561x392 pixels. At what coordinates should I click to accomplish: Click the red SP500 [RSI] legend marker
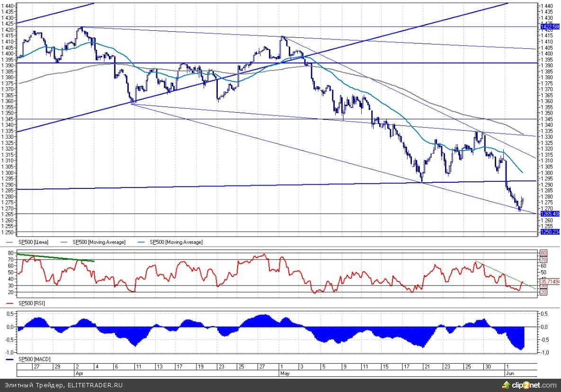10,303
